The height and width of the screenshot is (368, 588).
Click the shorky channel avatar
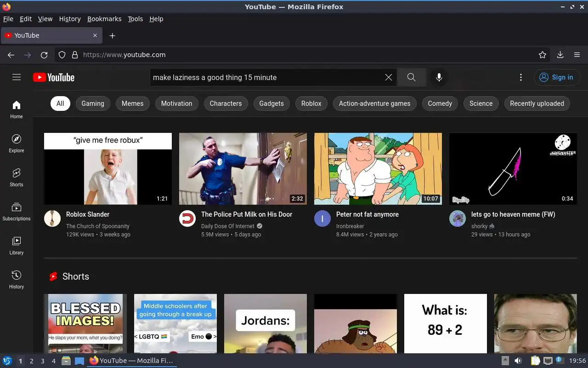(x=458, y=218)
